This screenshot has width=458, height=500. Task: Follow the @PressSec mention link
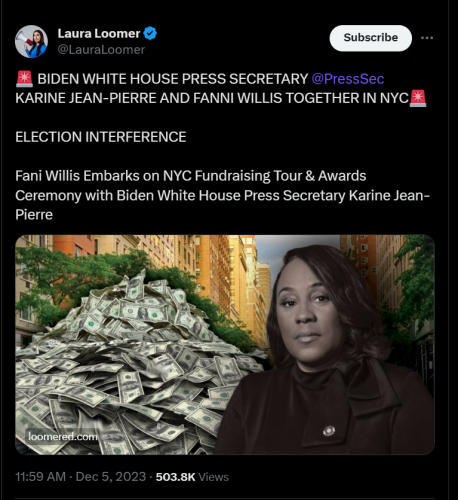tap(348, 79)
